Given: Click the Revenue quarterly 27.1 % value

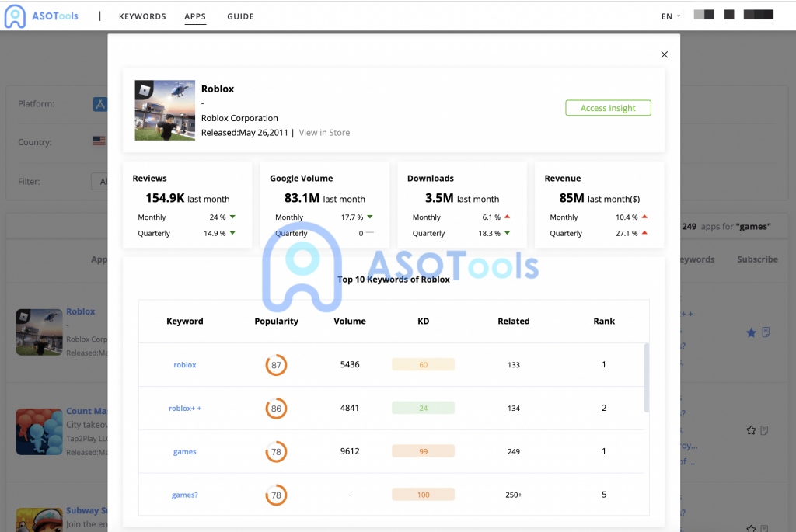Looking at the screenshot, I should coord(627,233).
